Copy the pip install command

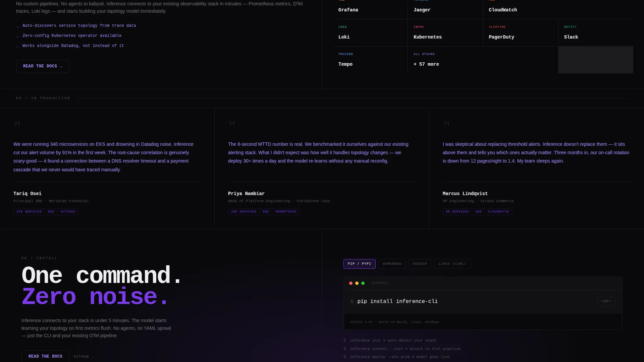pos(606,301)
